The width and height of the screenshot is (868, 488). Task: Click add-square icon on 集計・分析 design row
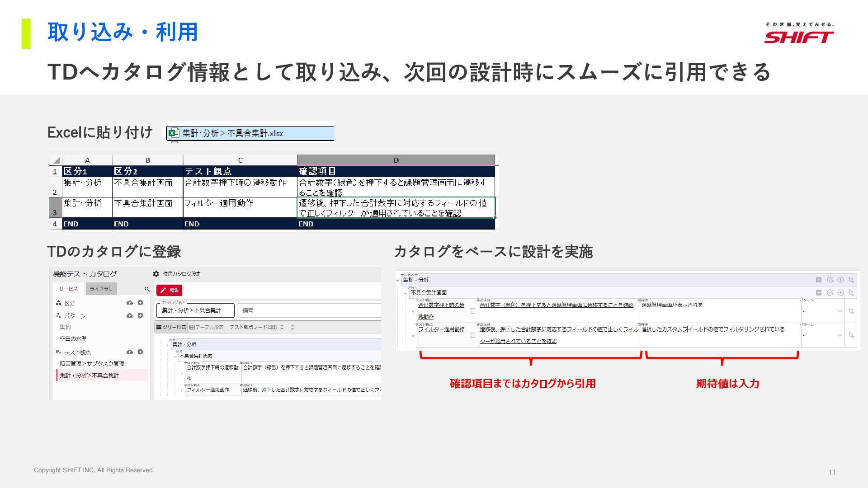click(x=818, y=280)
